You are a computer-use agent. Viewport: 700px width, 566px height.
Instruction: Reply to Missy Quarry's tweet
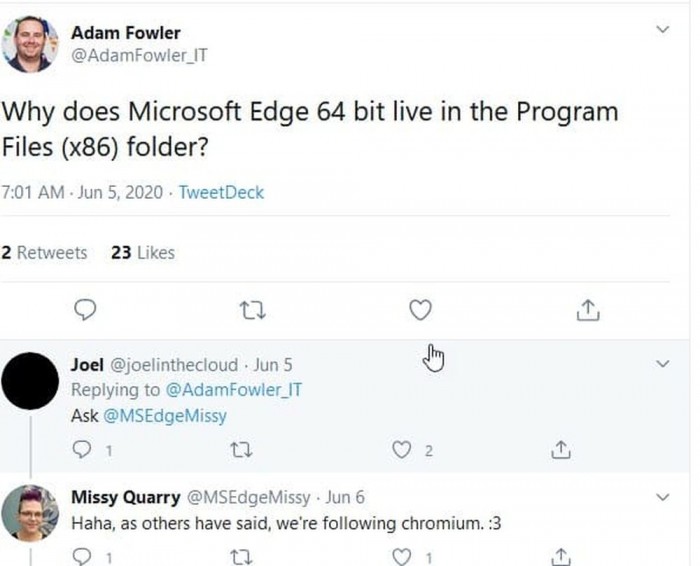tap(85, 556)
